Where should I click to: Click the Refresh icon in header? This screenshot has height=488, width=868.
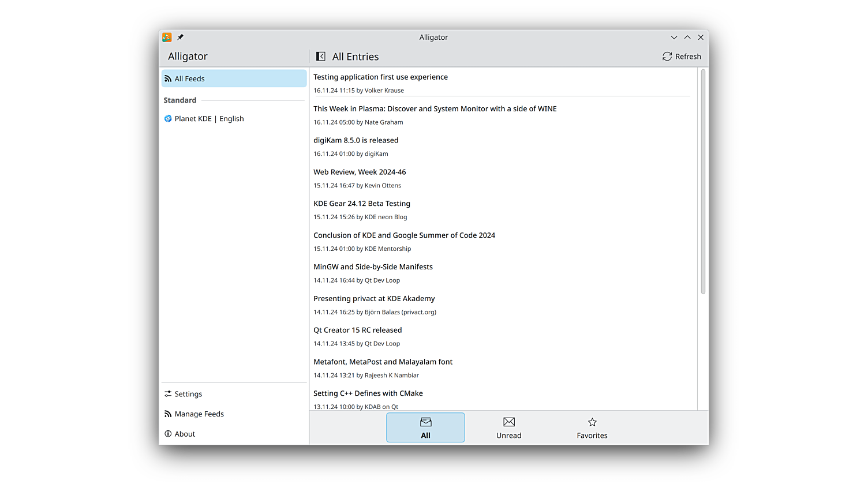click(x=667, y=57)
